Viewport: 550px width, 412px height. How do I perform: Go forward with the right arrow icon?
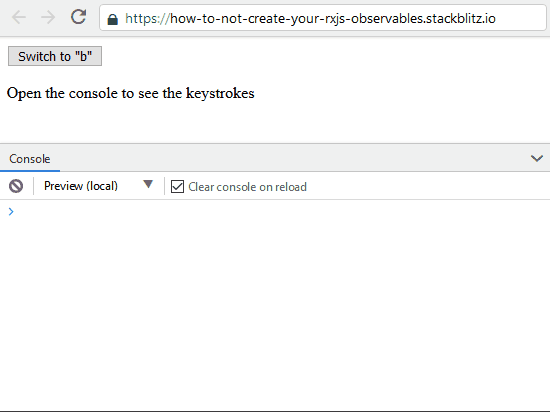pos(48,17)
